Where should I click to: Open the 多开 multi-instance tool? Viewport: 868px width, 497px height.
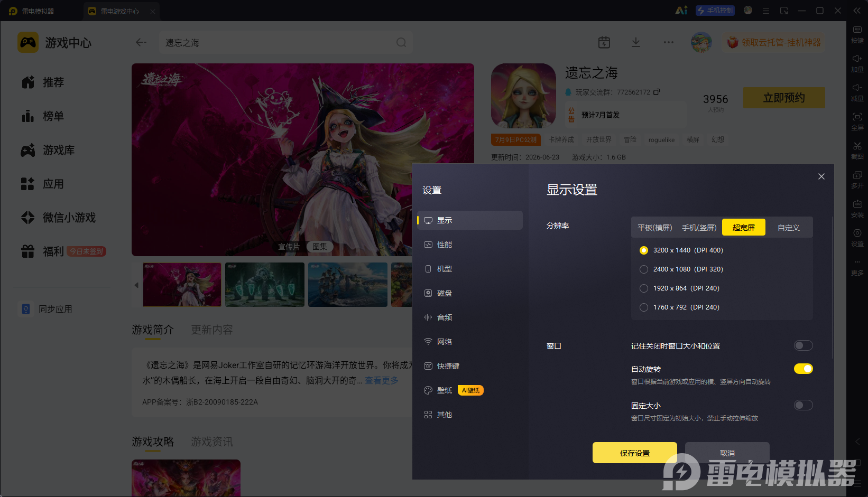857,180
